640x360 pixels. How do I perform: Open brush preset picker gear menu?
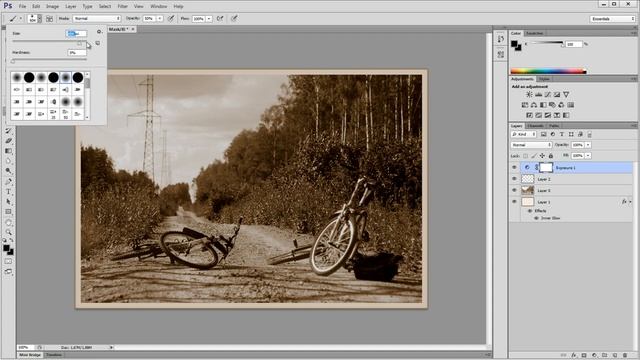coord(99,32)
